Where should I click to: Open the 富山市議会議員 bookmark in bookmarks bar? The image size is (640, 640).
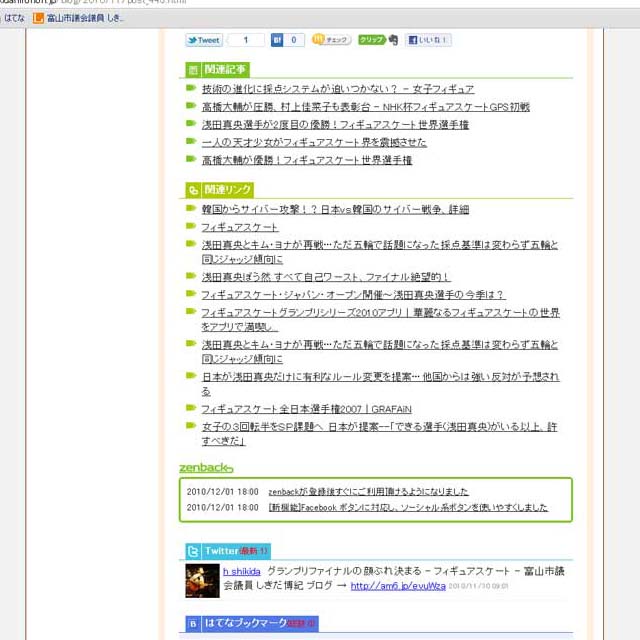[x=80, y=18]
